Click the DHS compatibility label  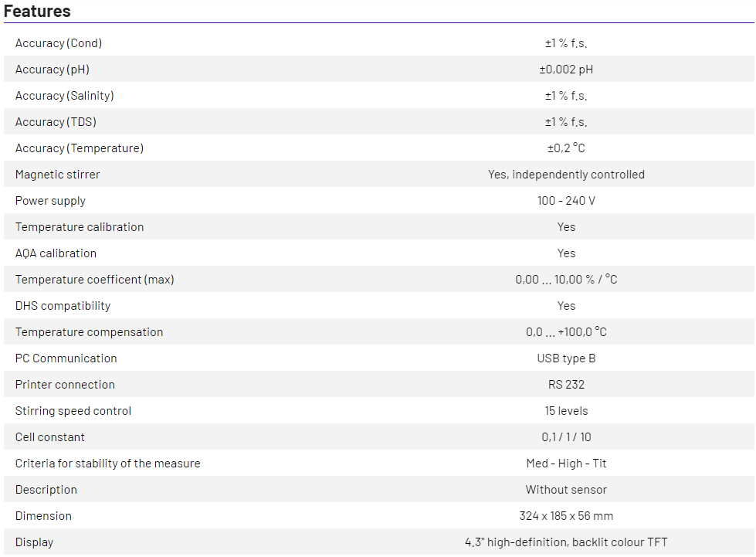tap(63, 306)
